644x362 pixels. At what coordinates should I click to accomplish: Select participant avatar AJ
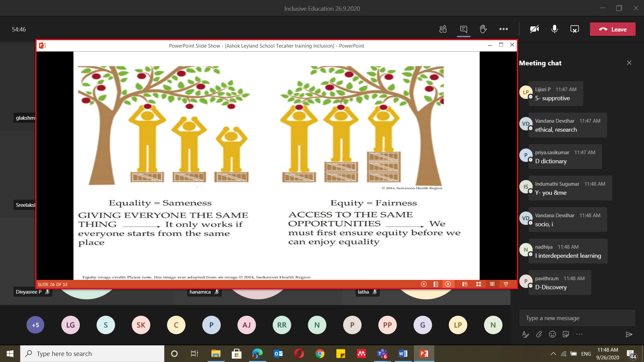click(x=247, y=325)
